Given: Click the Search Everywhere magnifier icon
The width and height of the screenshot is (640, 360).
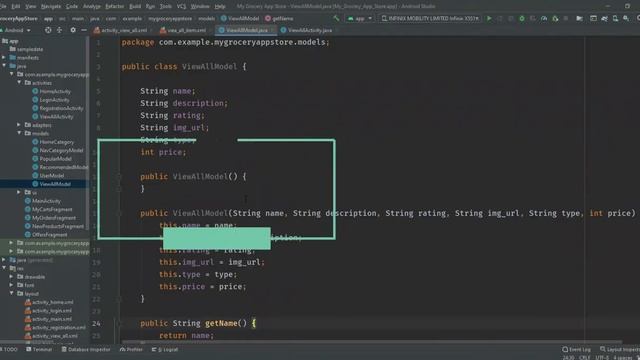Looking at the screenshot, I should click(638, 18).
